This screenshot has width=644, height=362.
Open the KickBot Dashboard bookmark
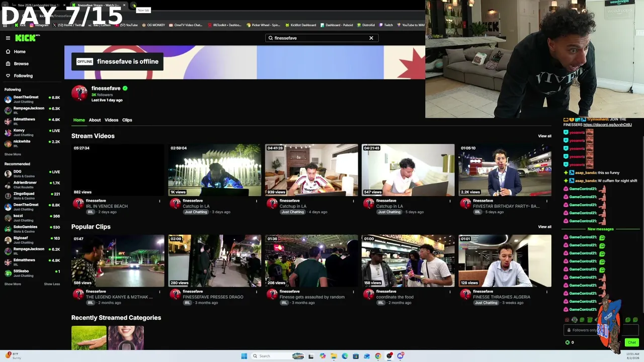(x=300, y=25)
